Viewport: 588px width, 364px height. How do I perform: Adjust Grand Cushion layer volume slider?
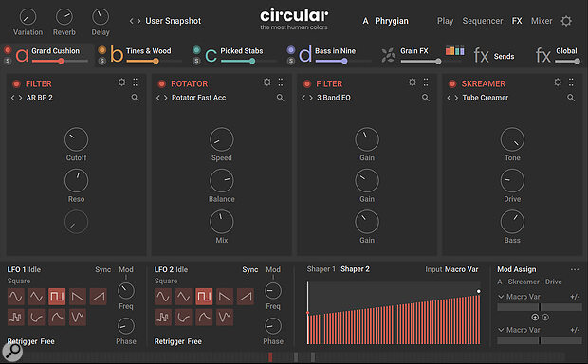point(60,61)
